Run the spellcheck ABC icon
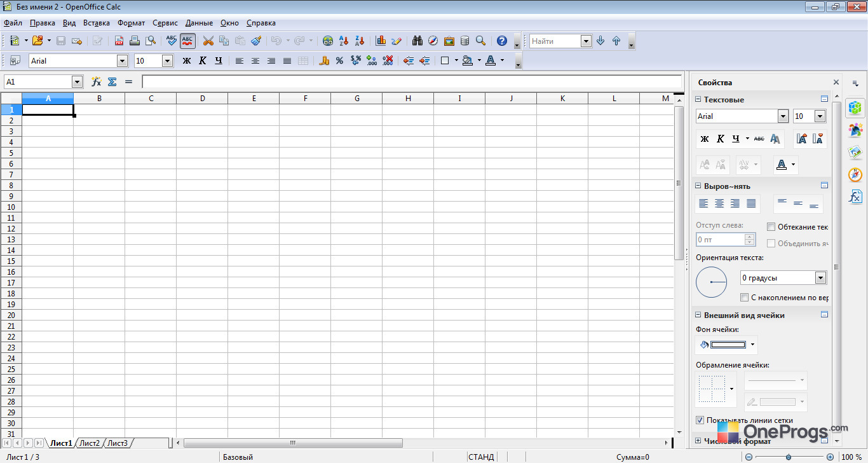 [x=172, y=41]
